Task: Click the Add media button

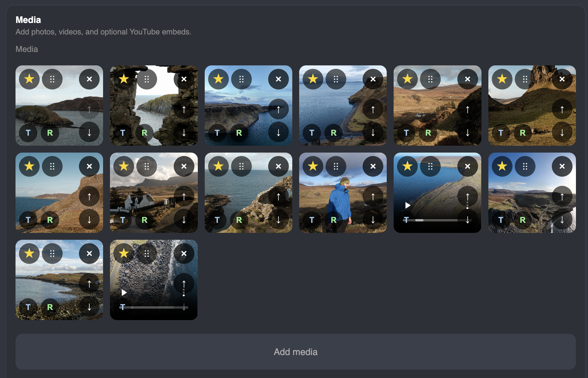Action: 295,352
